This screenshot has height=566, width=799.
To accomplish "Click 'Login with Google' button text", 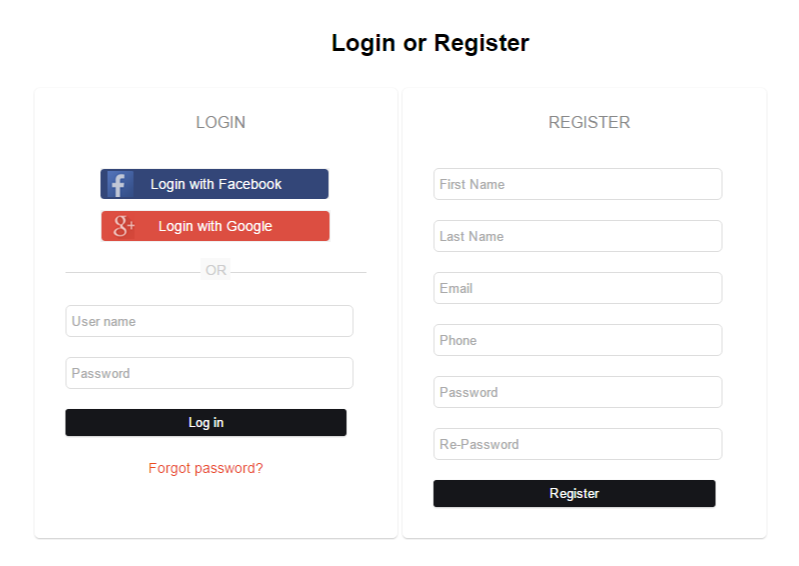I will pos(215,226).
